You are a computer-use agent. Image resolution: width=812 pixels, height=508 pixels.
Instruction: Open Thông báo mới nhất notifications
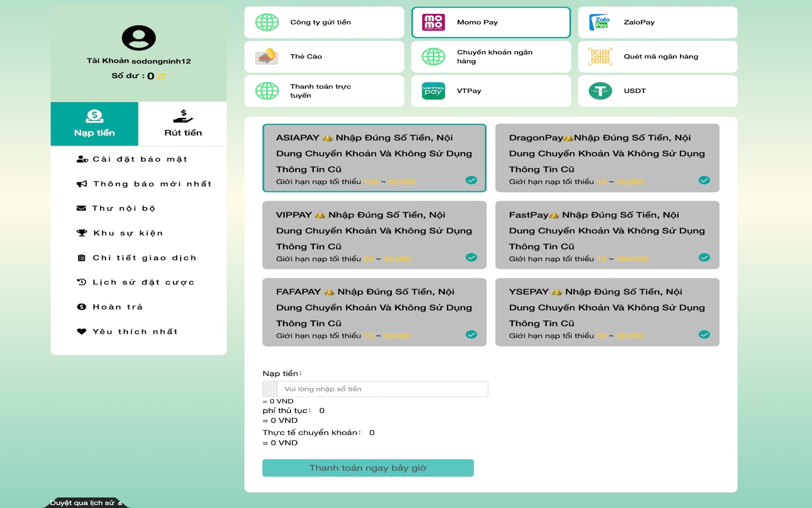[x=144, y=184]
